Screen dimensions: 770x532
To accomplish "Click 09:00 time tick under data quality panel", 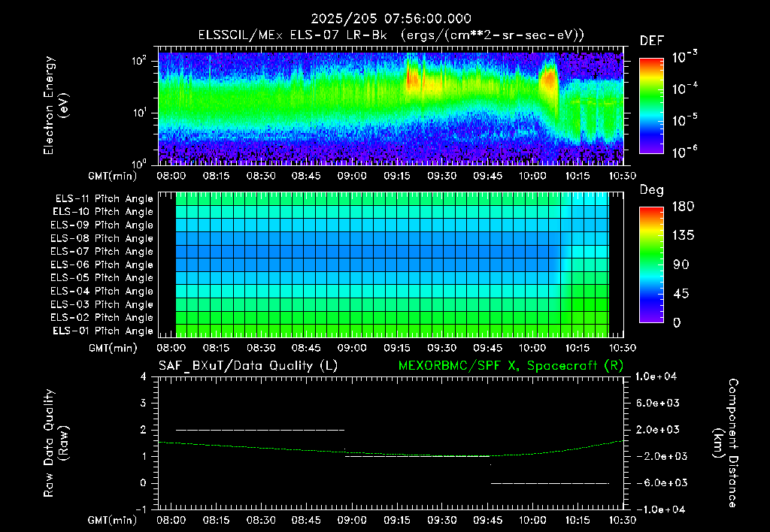I will [352, 520].
